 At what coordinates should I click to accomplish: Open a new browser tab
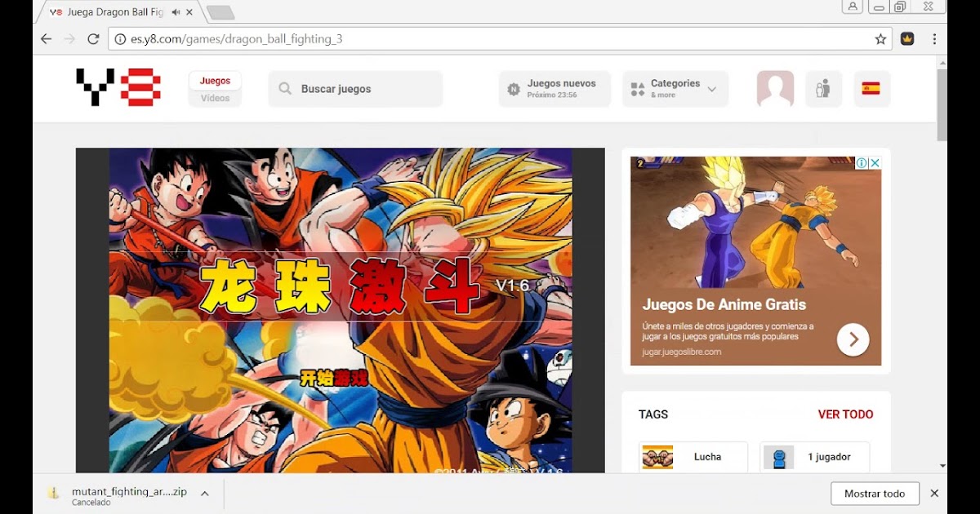220,12
